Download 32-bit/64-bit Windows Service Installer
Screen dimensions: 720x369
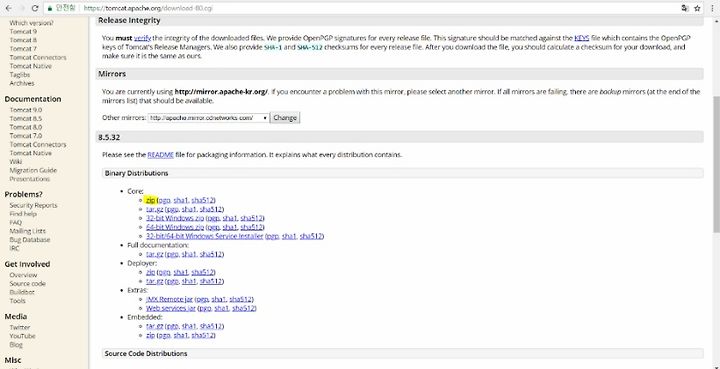(204, 236)
